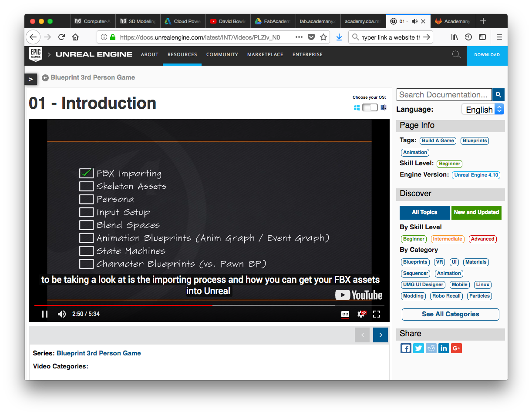Switch to the academy.cba.mit tab
The image size is (532, 415).
point(363,21)
